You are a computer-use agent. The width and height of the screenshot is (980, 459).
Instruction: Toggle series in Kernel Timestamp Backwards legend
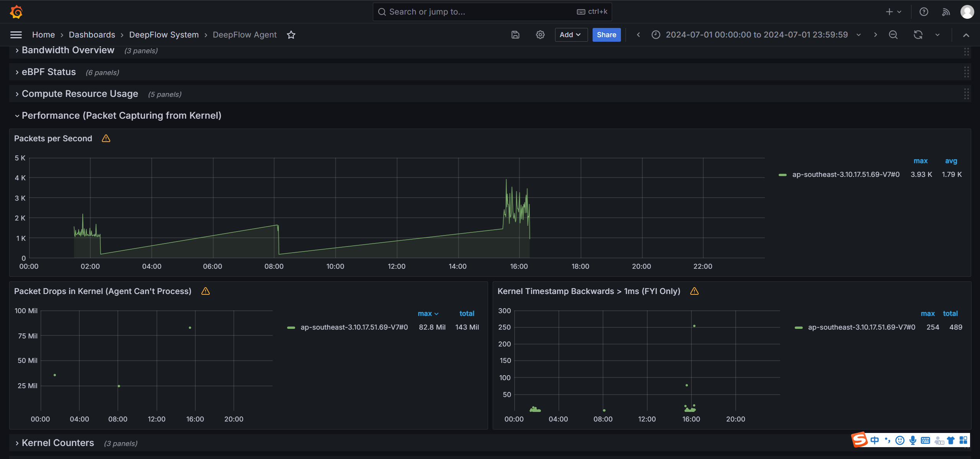861,327
